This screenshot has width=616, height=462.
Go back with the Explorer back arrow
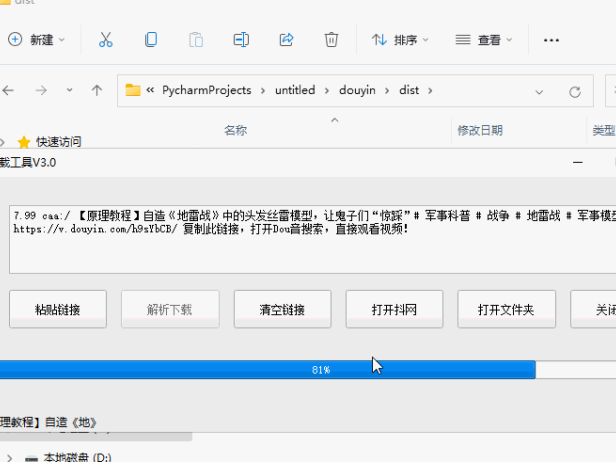pyautogui.click(x=8, y=91)
